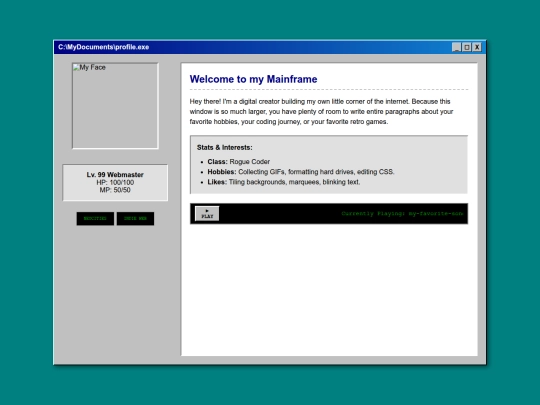The height and width of the screenshot is (405, 540).
Task: Click the My Face profile picture
Action: (115, 106)
